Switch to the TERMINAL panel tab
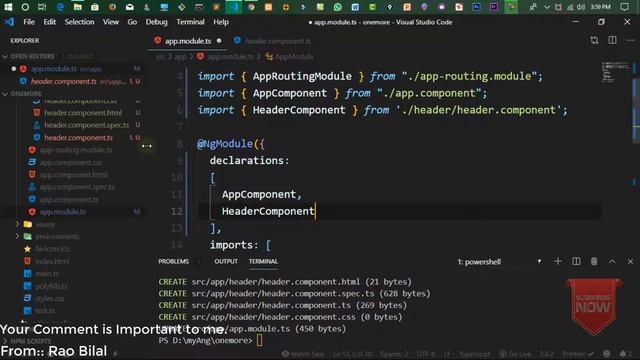This screenshot has height=360, width=640. point(263,261)
